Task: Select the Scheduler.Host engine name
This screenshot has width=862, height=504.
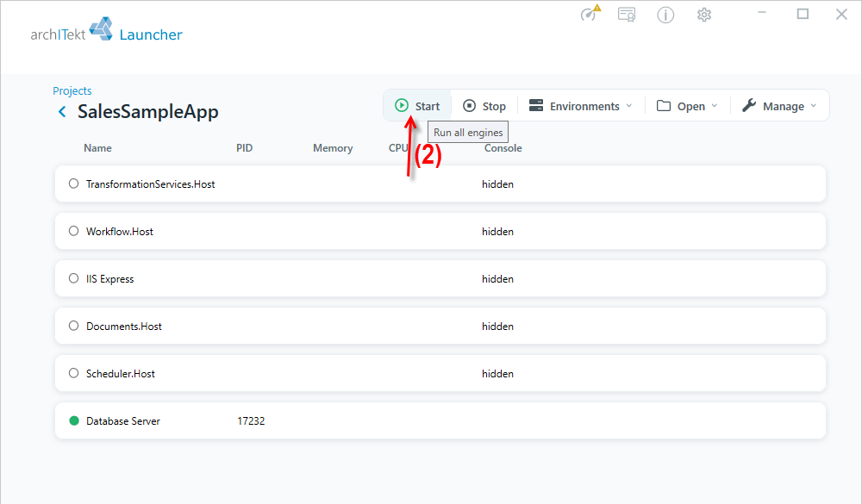Action: pos(121,374)
